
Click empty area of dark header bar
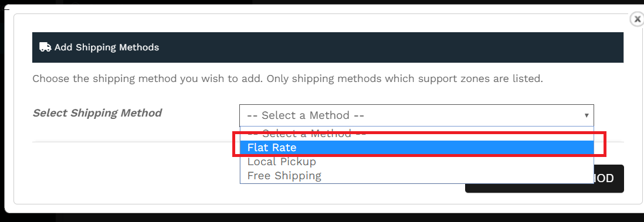390,47
